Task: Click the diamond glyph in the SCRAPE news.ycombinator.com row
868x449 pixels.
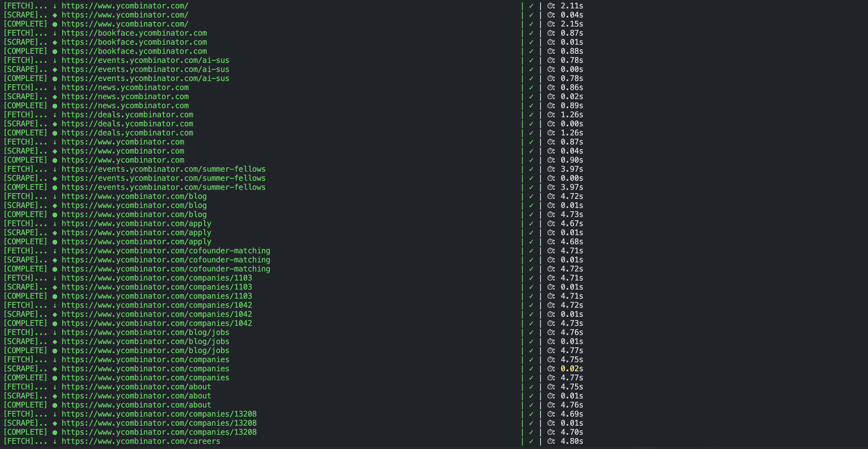Action: (54, 97)
